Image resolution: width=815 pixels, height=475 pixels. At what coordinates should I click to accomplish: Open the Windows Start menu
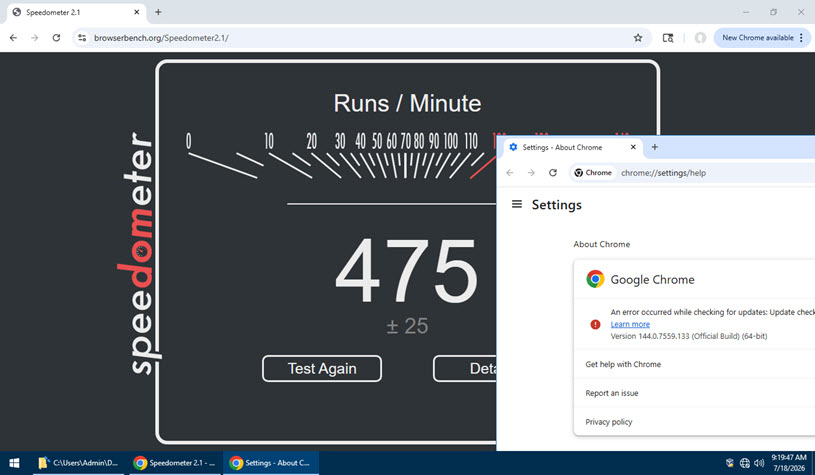(x=15, y=463)
